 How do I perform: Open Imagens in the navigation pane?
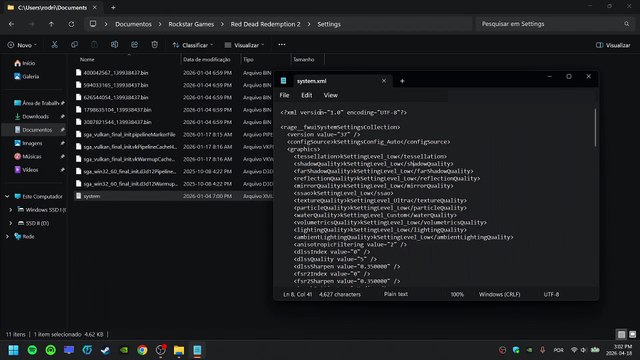click(x=32, y=143)
